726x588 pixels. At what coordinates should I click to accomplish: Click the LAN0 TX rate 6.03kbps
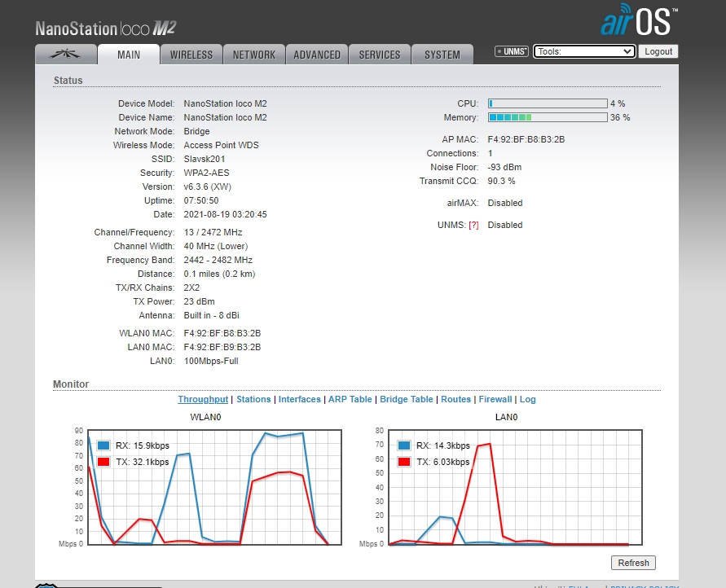pyautogui.click(x=451, y=462)
